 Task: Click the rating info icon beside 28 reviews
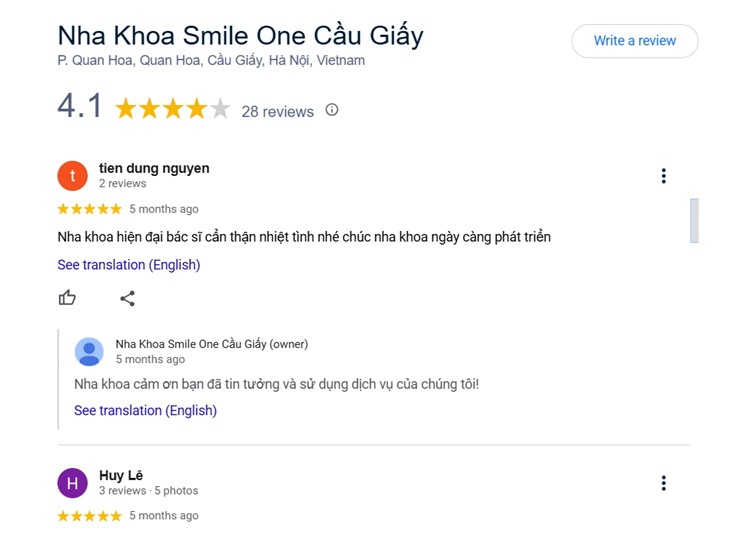pos(332,110)
